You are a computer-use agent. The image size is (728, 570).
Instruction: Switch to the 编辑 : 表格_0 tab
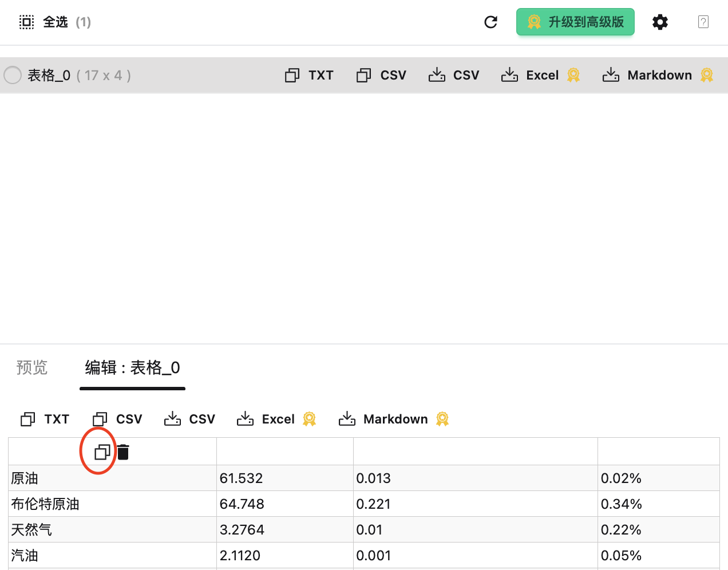(132, 367)
